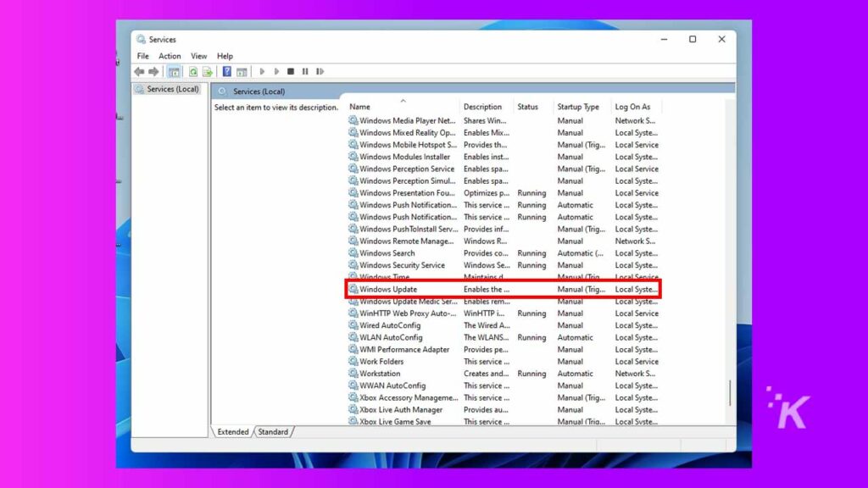Open Help with the blue question-mark icon
Screen dimensions: 868x488
click(x=227, y=71)
